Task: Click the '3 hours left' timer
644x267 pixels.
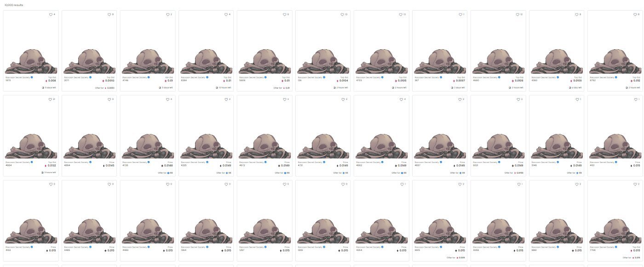Action: (48, 172)
